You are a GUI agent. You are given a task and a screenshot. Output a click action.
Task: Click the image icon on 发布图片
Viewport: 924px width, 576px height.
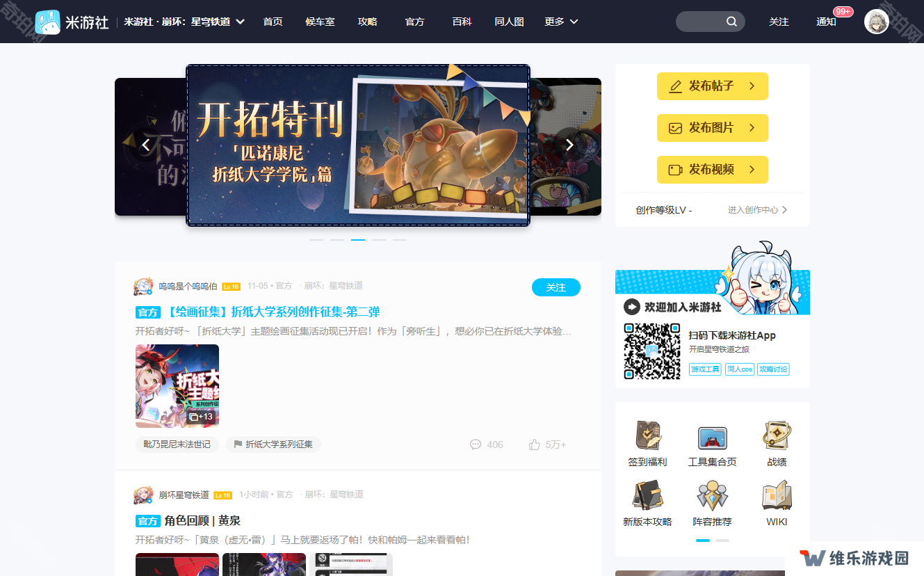pos(675,128)
